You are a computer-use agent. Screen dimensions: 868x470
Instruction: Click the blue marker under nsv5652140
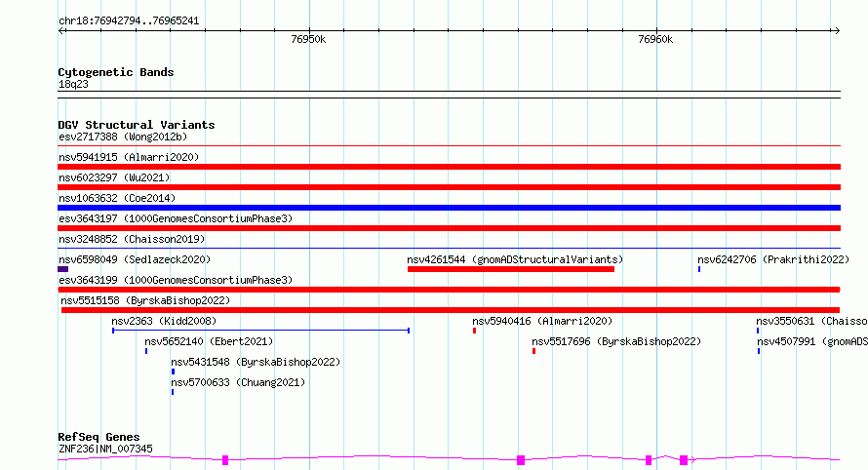coord(146,351)
